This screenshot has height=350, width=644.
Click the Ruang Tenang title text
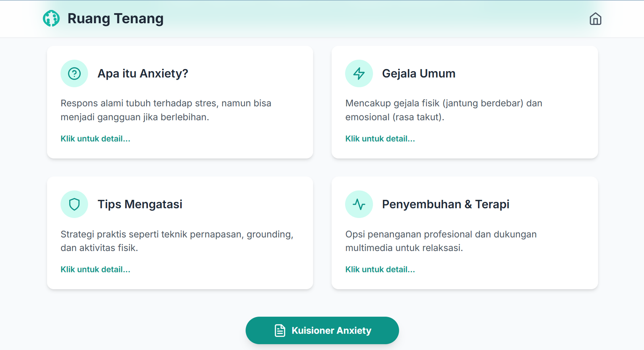(x=116, y=19)
